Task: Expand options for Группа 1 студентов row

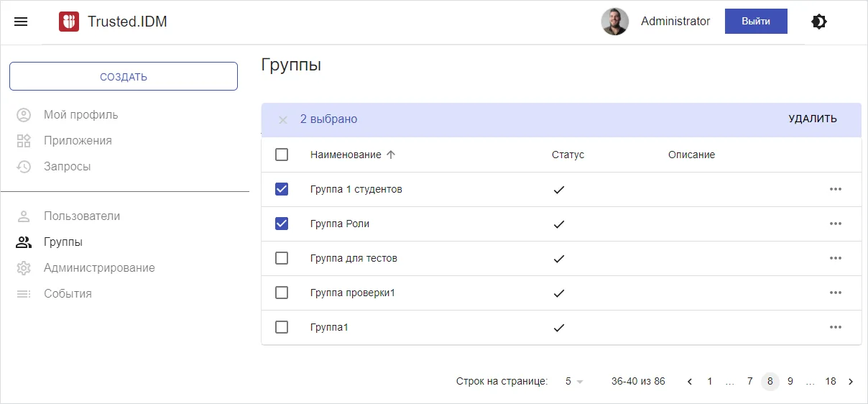Action: click(x=835, y=189)
